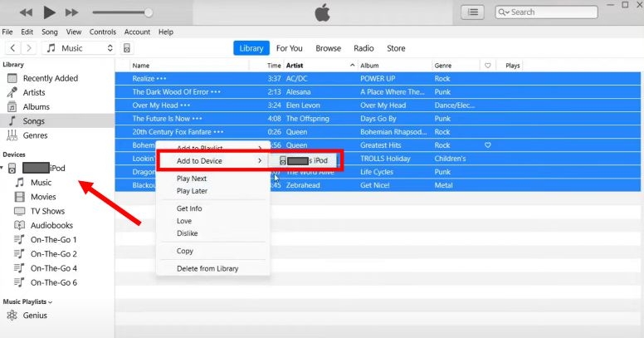Select the song row The Future Is Now
The width and height of the screenshot is (644, 338).
pos(378,119)
